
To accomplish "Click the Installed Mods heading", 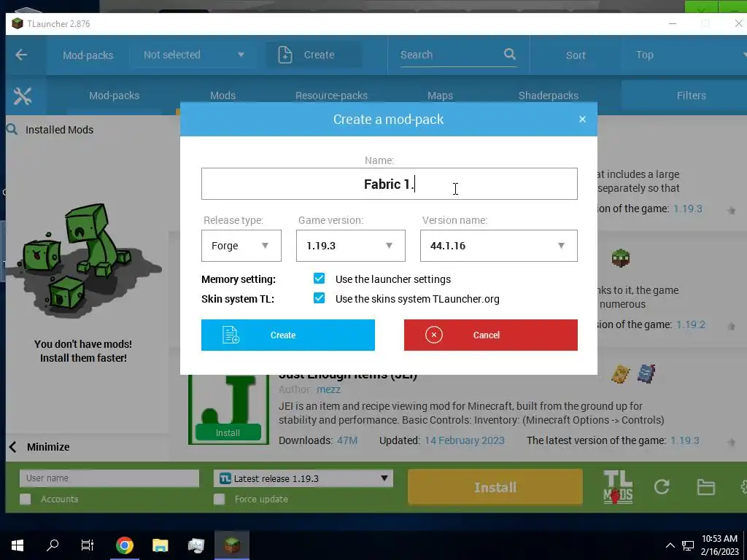I will tap(60, 130).
